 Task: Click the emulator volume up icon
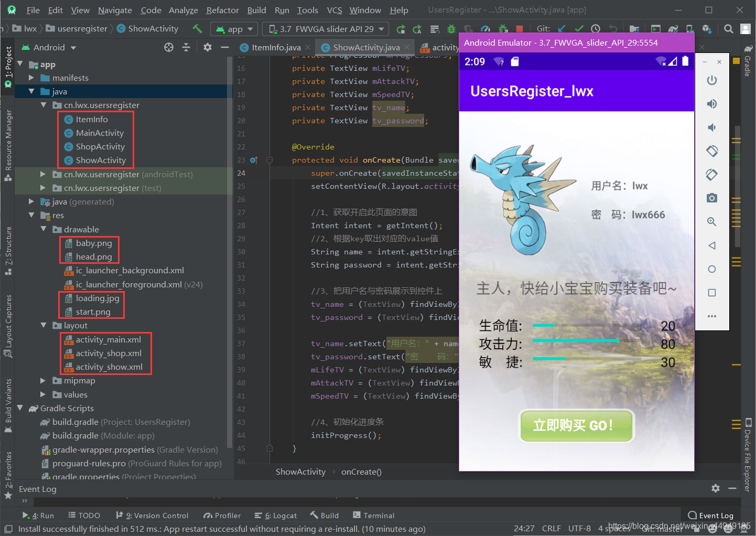tap(711, 104)
